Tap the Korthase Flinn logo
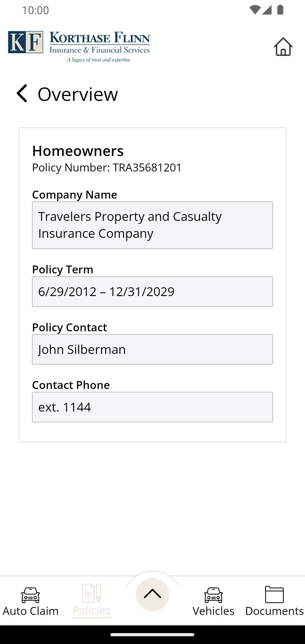The width and height of the screenshot is (305, 644). pos(79,46)
